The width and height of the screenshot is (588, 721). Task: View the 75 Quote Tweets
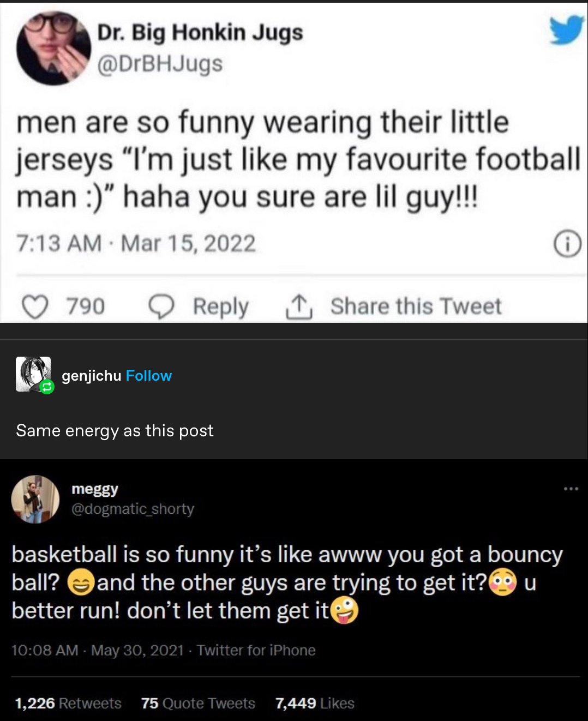[198, 704]
